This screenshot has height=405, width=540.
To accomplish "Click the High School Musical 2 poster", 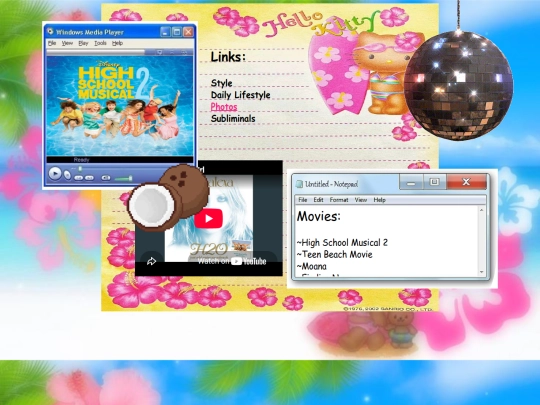I will click(120, 106).
